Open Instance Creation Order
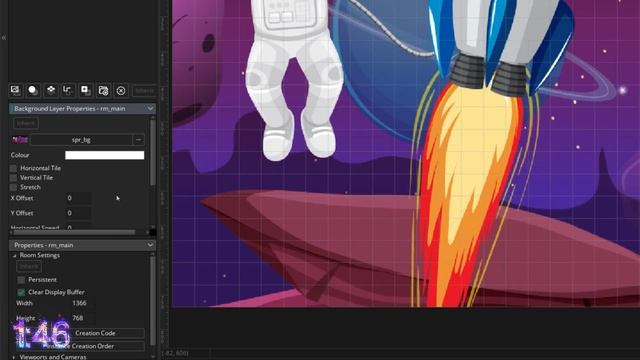Screen dimensions: 640x360 (x=80, y=346)
